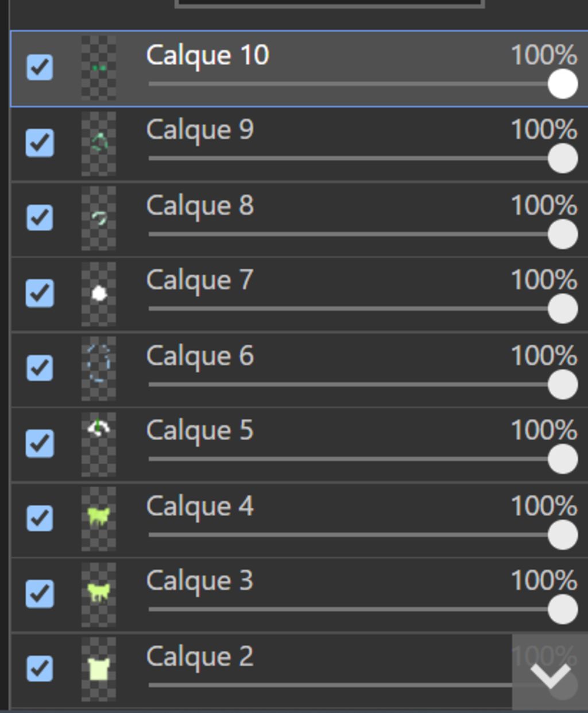Screen dimensions: 588x713
Task: Toggle the Calque 2 visibility checkbox
Action: [40, 669]
